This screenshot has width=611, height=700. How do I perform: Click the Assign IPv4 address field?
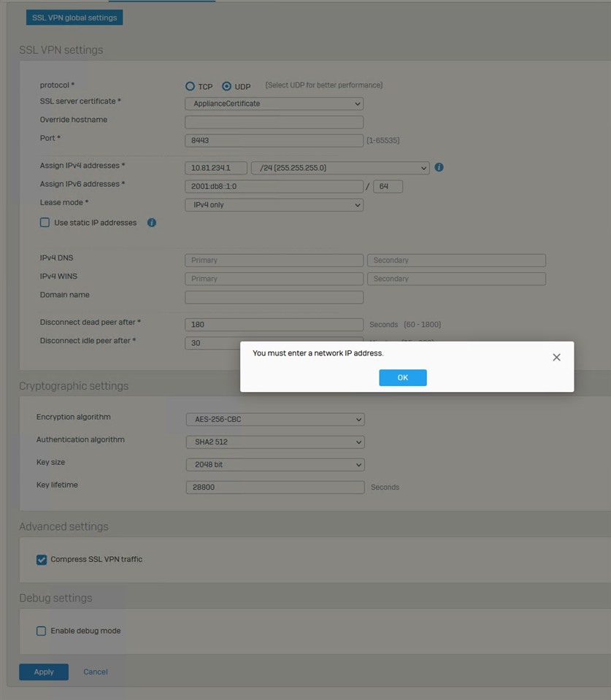tap(216, 168)
